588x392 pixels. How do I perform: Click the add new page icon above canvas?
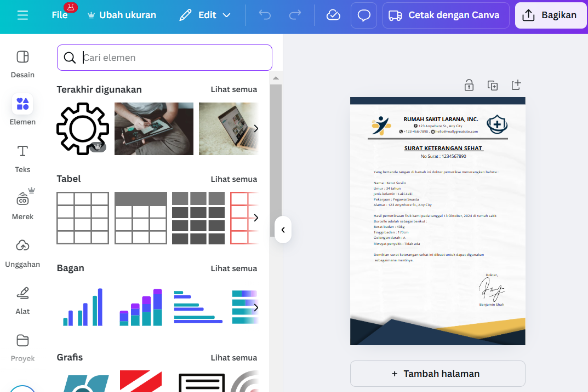pyautogui.click(x=516, y=85)
